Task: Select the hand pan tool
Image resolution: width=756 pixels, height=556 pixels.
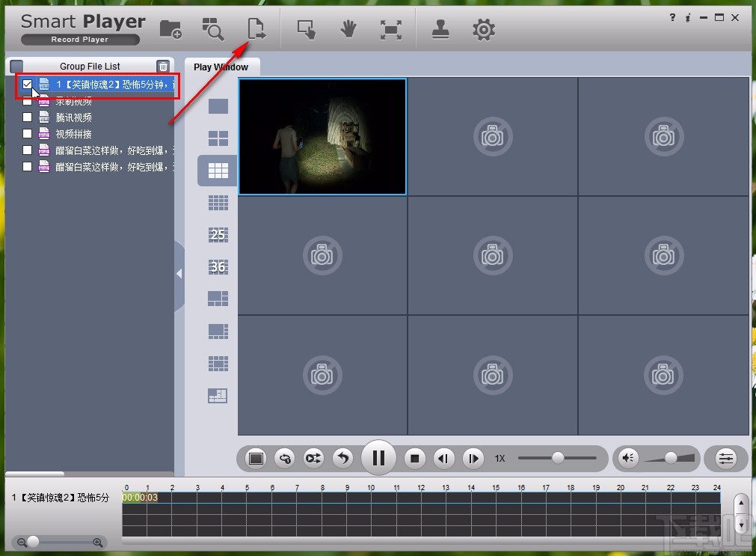Action: (x=348, y=28)
